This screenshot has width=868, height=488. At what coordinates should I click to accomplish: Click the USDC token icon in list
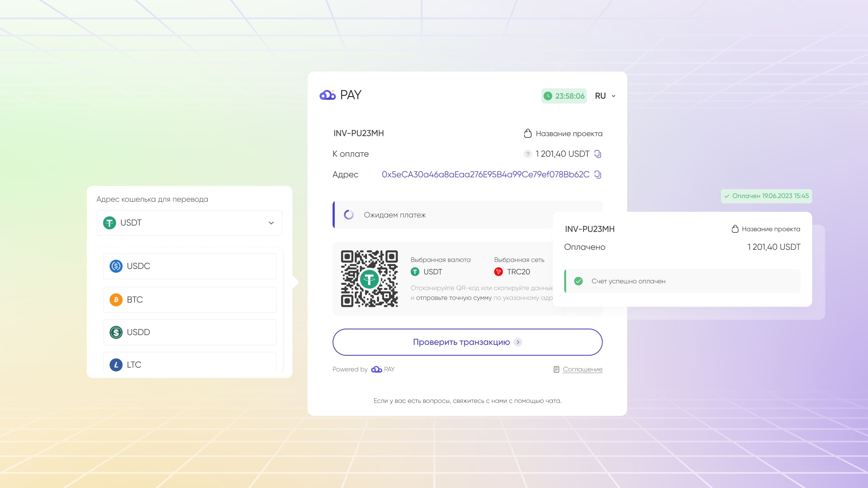coord(116,266)
